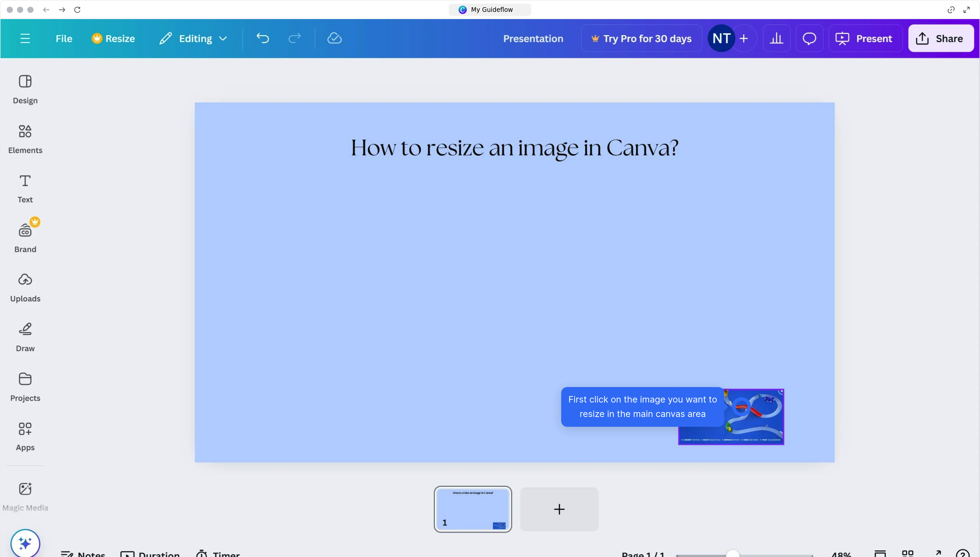980x557 pixels.
Task: Open the Canva Assistant sparkle icon
Action: (x=25, y=543)
